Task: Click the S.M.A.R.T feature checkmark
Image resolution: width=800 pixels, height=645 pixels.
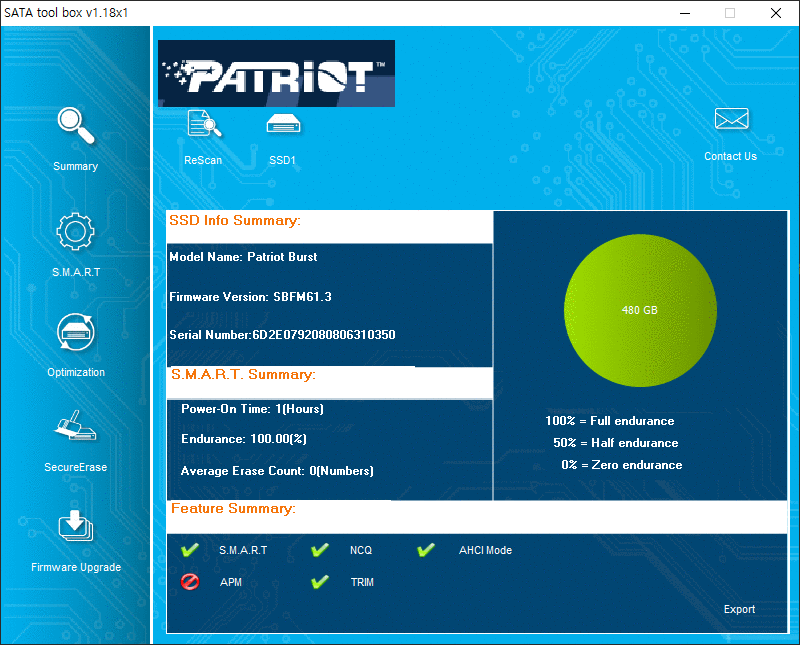Action: point(190,550)
